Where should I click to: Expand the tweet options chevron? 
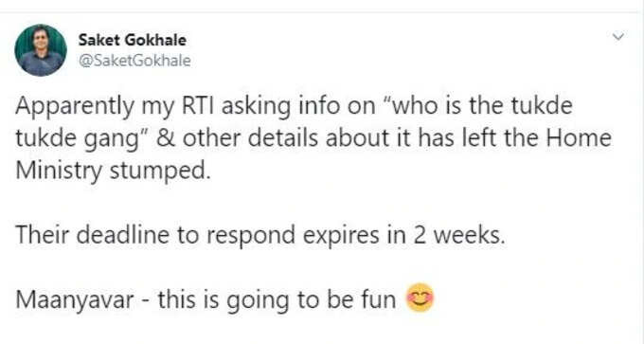[x=617, y=37]
